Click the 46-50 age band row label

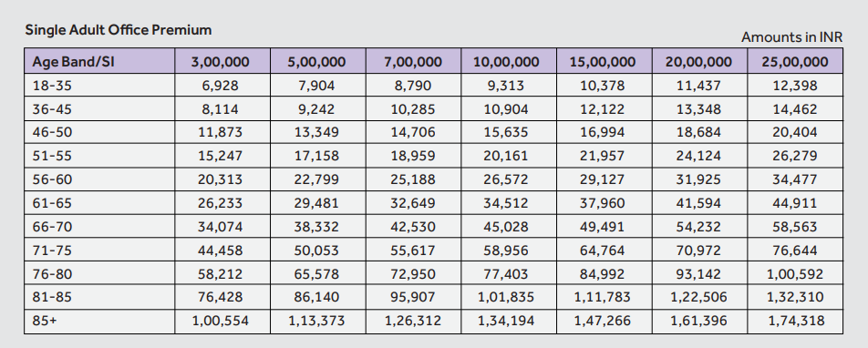point(52,133)
